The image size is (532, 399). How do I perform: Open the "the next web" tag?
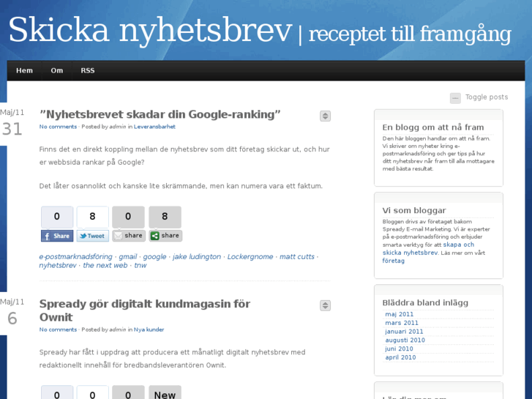coord(105,265)
